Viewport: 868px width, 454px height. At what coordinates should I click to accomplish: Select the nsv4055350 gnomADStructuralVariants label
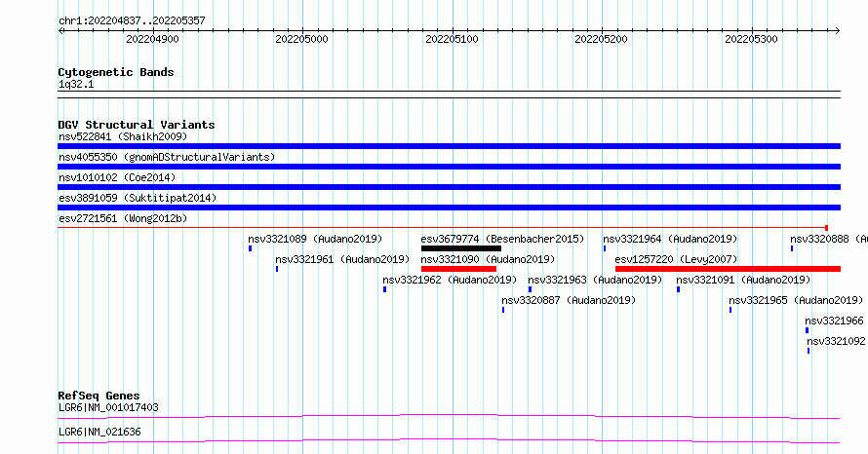[x=167, y=157]
